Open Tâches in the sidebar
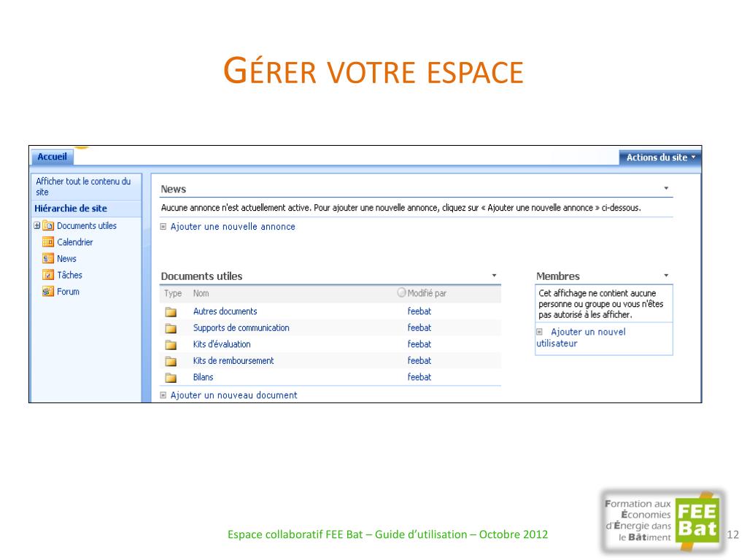747x560 pixels. (x=69, y=275)
